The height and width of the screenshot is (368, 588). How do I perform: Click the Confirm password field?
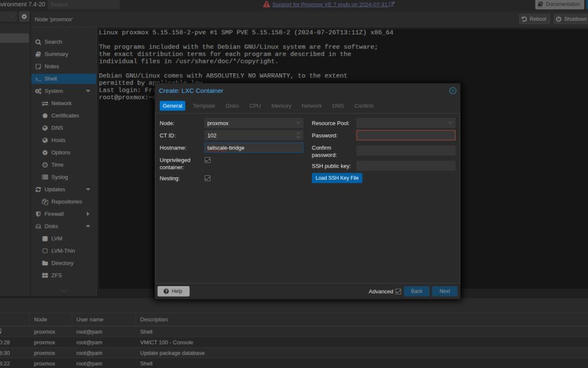tap(405, 151)
